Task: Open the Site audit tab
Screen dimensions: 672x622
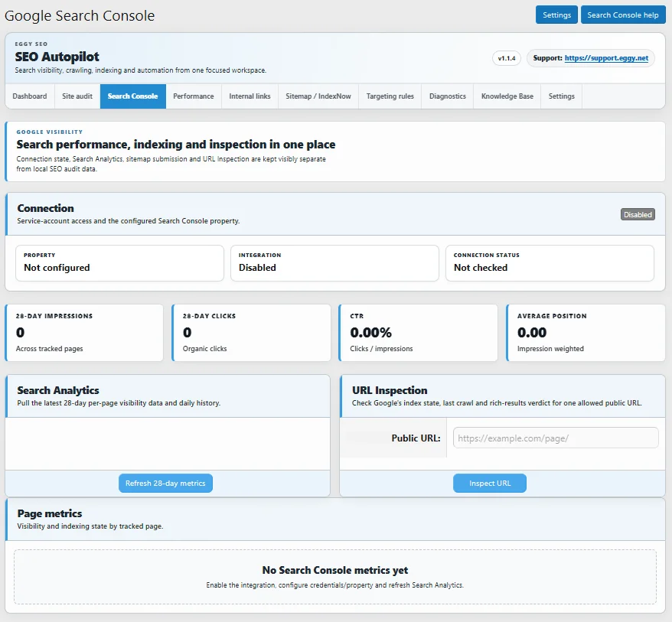Action: (x=77, y=96)
